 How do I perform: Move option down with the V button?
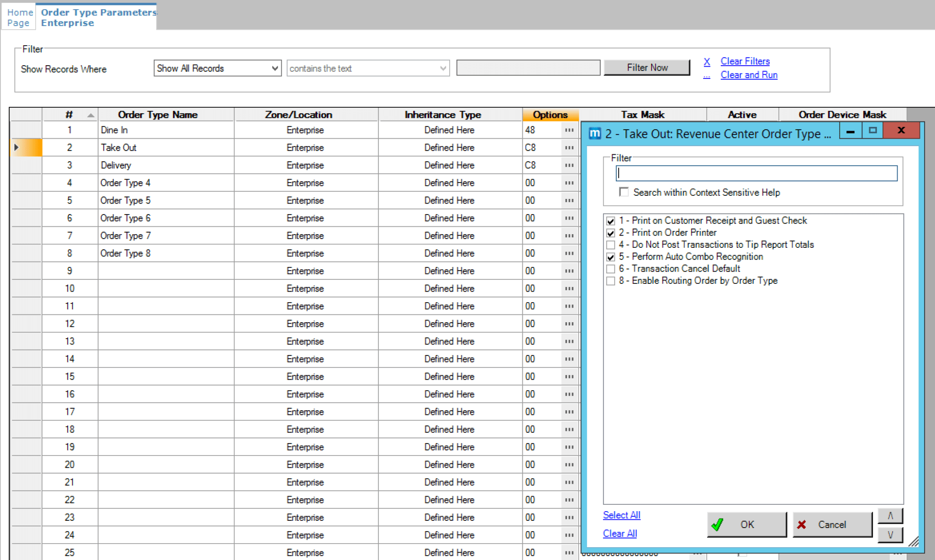point(890,534)
